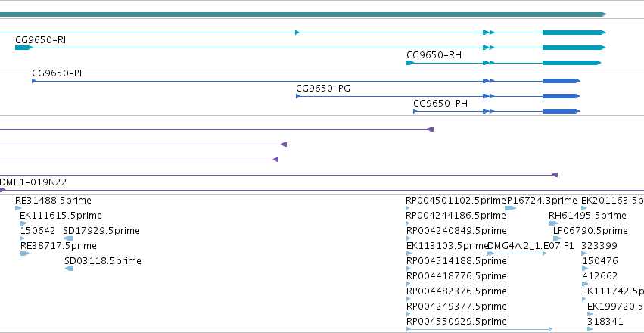Click EST RP004240849.5prime
644x333 pixels.
tap(456, 231)
